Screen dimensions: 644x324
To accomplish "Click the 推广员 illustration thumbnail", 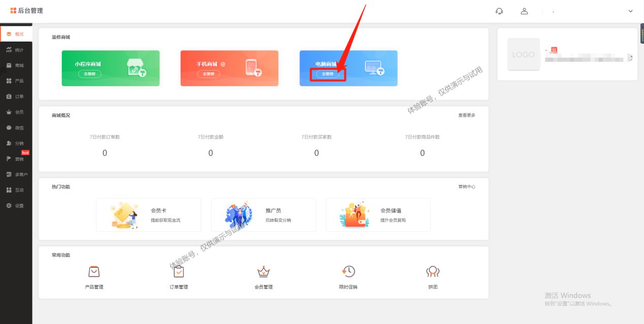I will 239,215.
